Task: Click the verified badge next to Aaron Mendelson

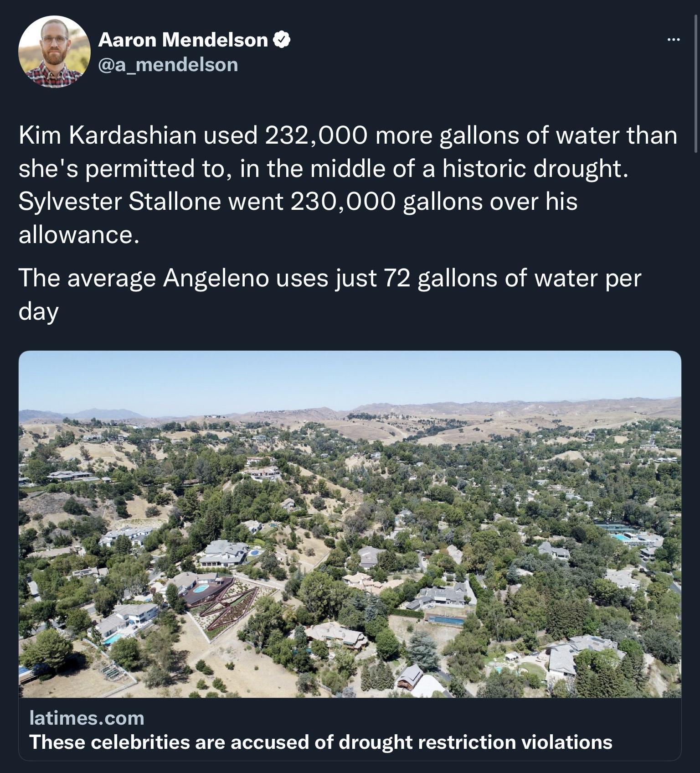Action: (282, 39)
